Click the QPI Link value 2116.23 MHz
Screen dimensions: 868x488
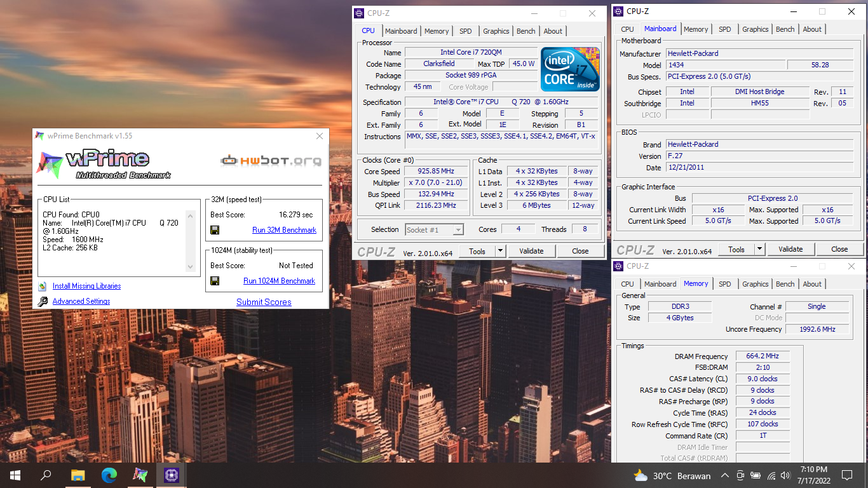click(x=436, y=206)
